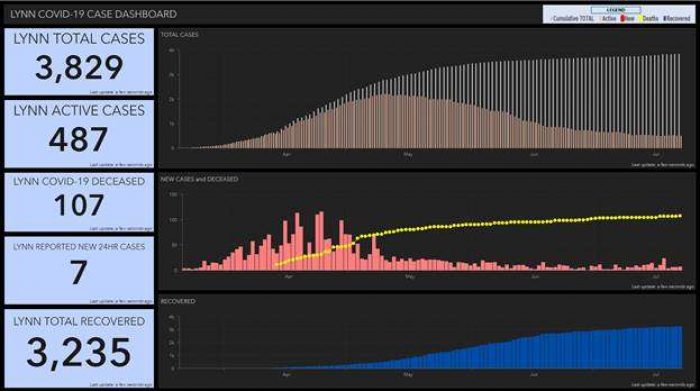This screenshot has width=700, height=391.
Task: Click the Lynn COVID-19 Case Dashboard header
Action: pyautogui.click(x=93, y=14)
